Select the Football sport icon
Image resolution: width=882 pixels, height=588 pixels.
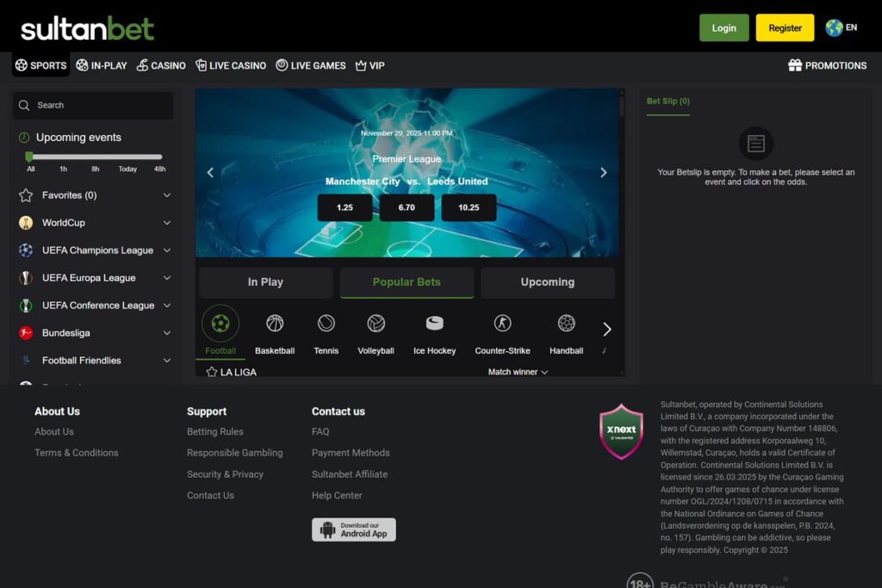click(x=220, y=325)
